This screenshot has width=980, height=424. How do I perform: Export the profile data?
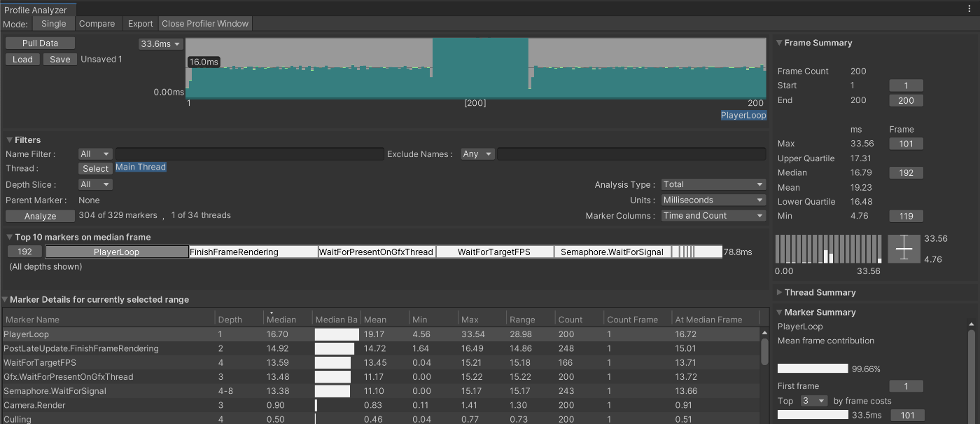tap(140, 23)
